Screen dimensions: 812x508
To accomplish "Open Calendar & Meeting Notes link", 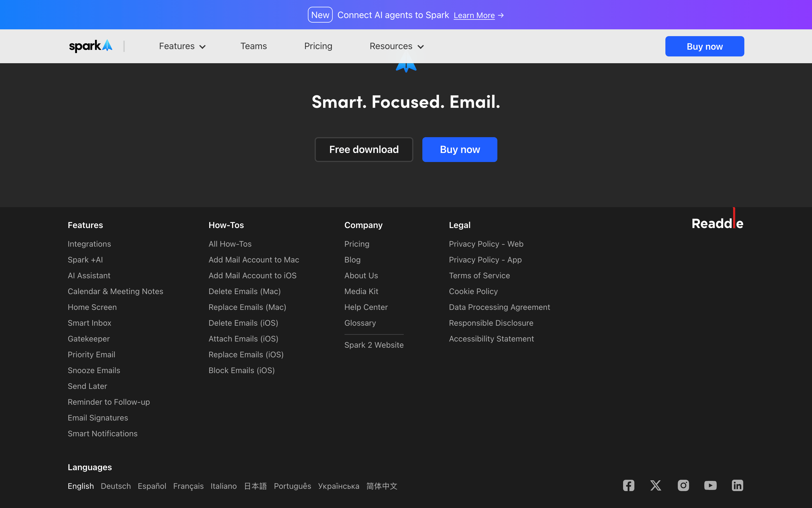I will pos(115,291).
